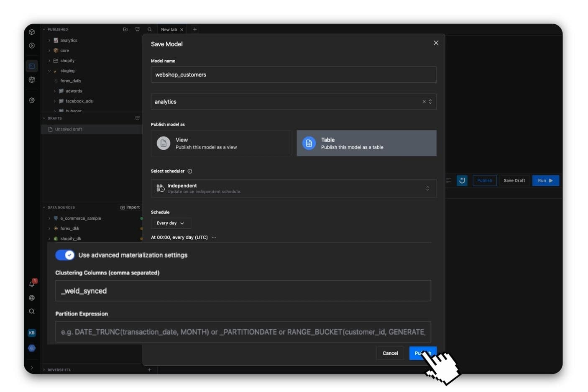Image resolution: width=588 pixels, height=392 pixels.
Task: Select Table as the publish method
Action: pyautogui.click(x=366, y=143)
